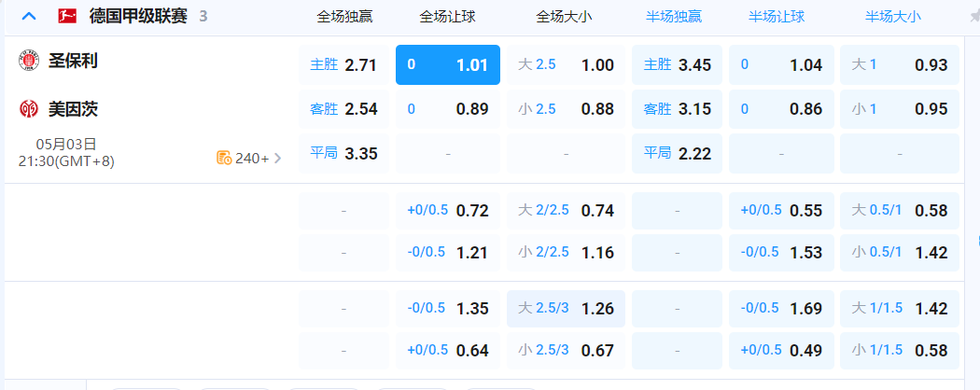Choose half-time 大 1 at 0.93
This screenshot has width=980, height=390.
(x=900, y=64)
